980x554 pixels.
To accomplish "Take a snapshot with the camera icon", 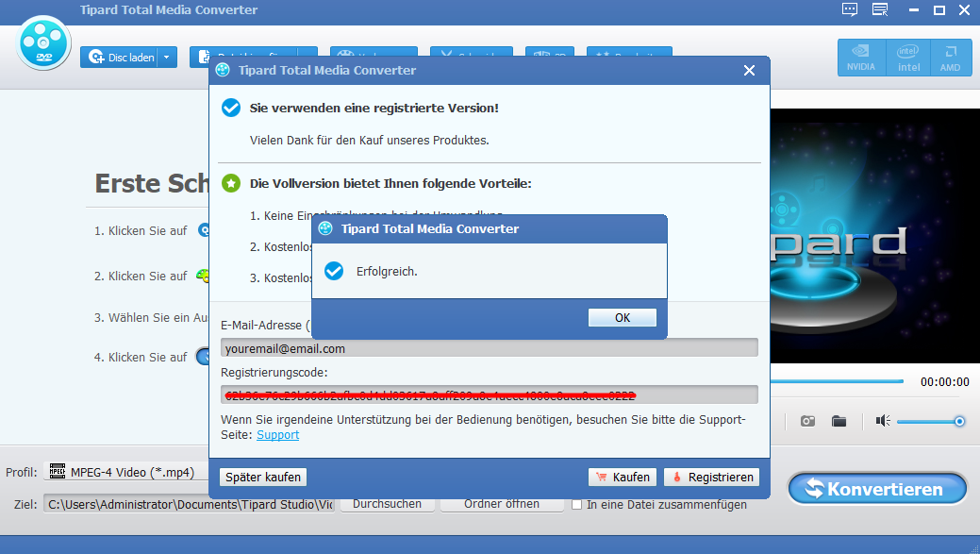I will pos(807,421).
